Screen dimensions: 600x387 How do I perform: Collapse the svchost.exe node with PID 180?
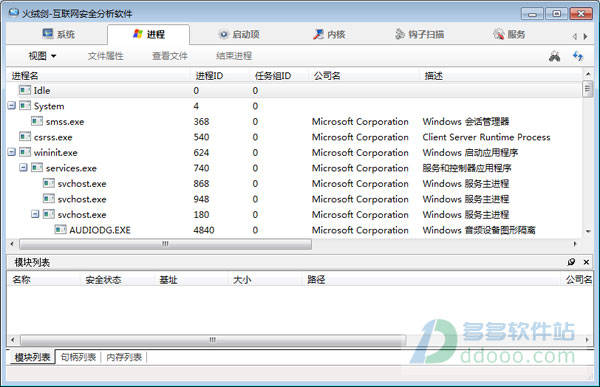(35, 214)
